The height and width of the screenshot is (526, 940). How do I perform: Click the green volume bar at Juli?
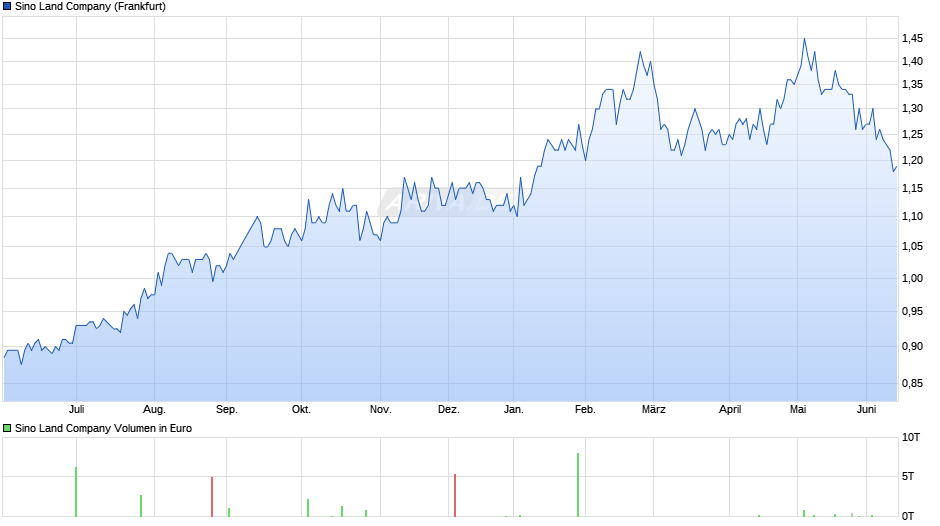(x=76, y=492)
